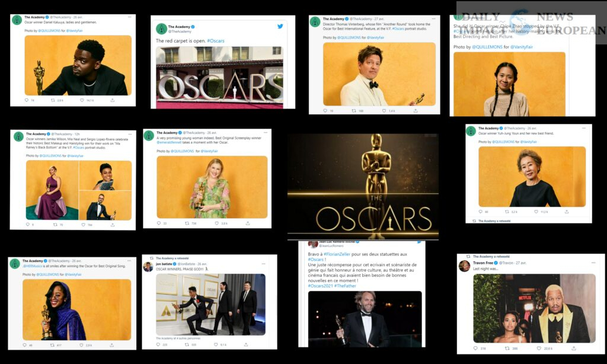
Task: Like the Daniel Kaluuya tweet
Action: [x=82, y=100]
